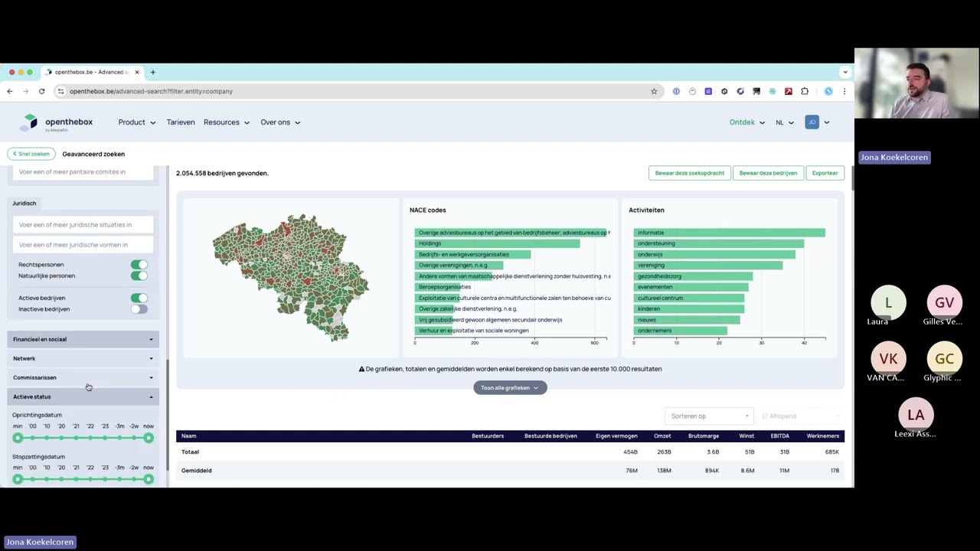Reload the page with the refresh icon
Image resolution: width=980 pixels, height=551 pixels.
coord(41,91)
